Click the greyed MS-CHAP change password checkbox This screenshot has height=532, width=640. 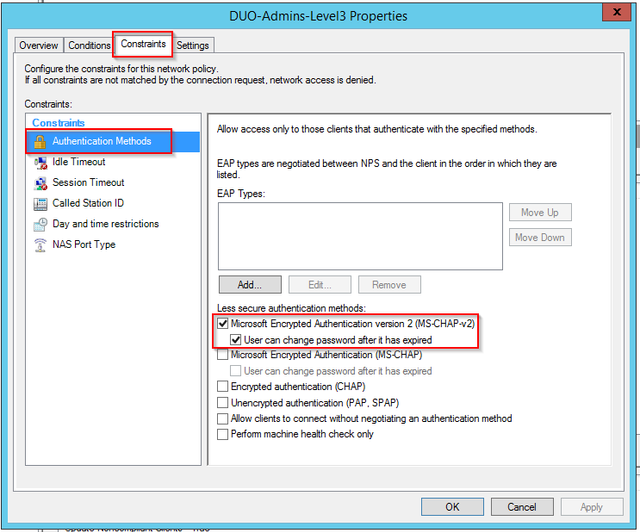tap(236, 371)
